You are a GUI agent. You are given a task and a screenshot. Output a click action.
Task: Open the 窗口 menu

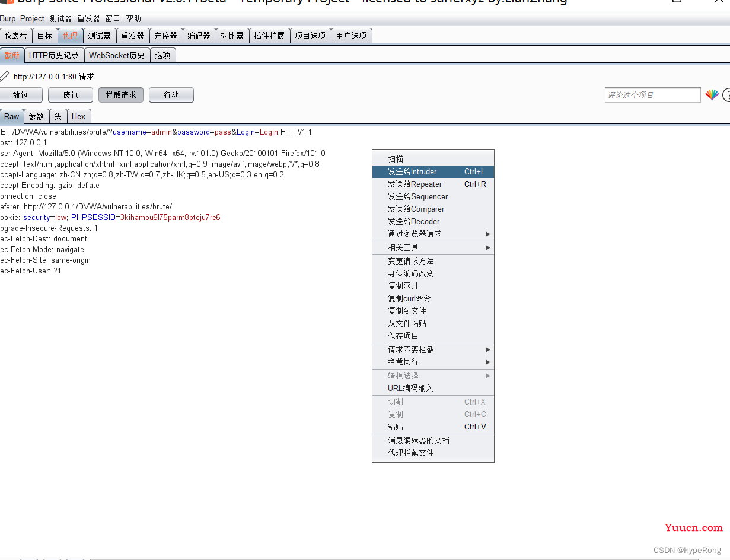(x=113, y=18)
